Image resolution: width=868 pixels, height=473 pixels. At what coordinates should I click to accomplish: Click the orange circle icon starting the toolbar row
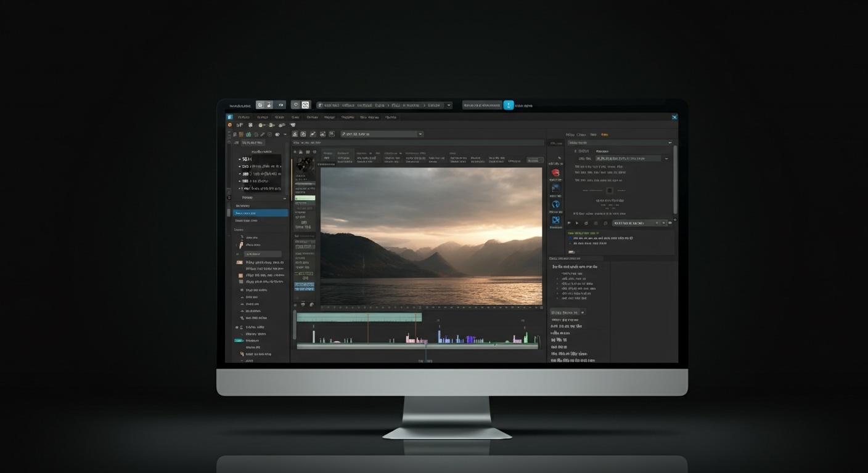[x=230, y=125]
